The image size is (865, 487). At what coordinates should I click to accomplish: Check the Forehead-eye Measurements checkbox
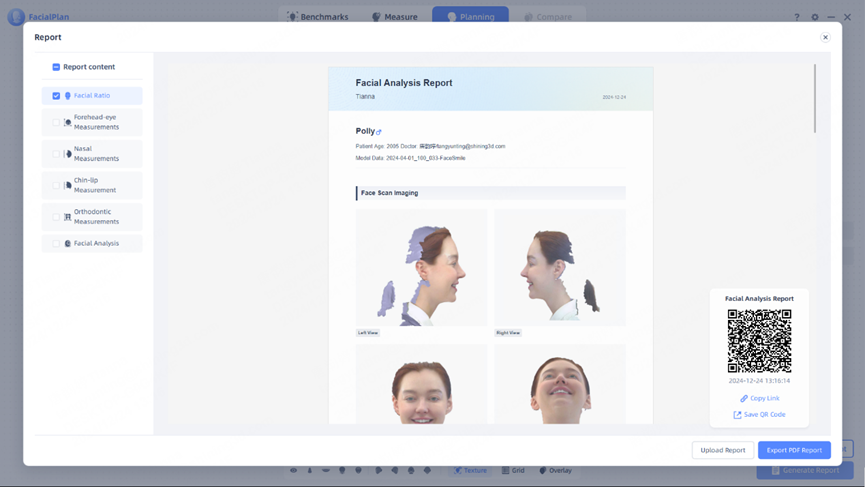[56, 122]
